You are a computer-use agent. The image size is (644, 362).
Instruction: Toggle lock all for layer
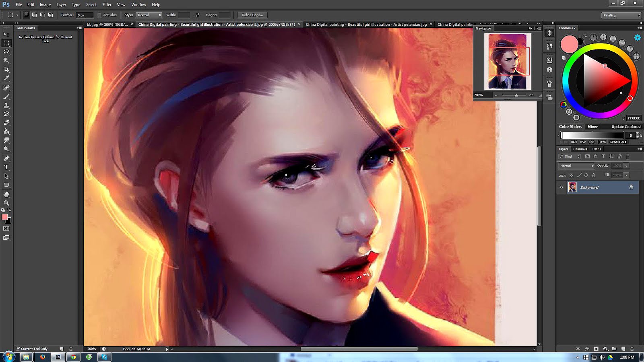pos(593,175)
